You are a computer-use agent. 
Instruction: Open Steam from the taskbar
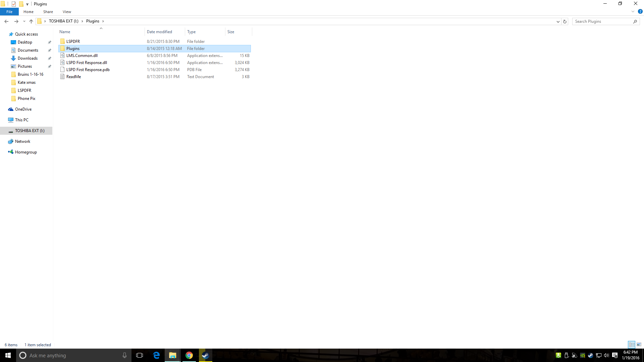(x=205, y=355)
